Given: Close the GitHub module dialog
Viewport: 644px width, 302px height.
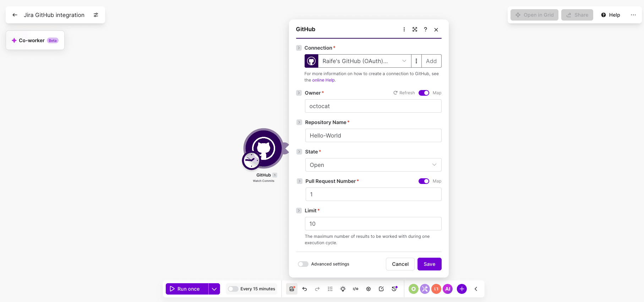Looking at the screenshot, I should pos(436,30).
